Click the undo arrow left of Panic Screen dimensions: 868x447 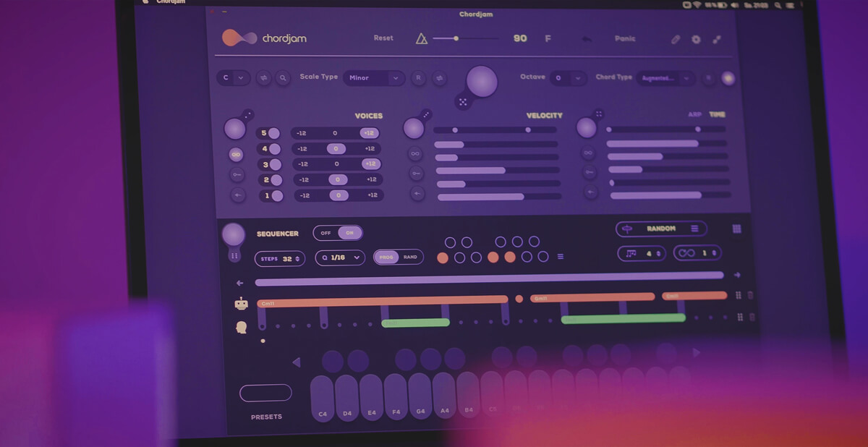click(586, 39)
